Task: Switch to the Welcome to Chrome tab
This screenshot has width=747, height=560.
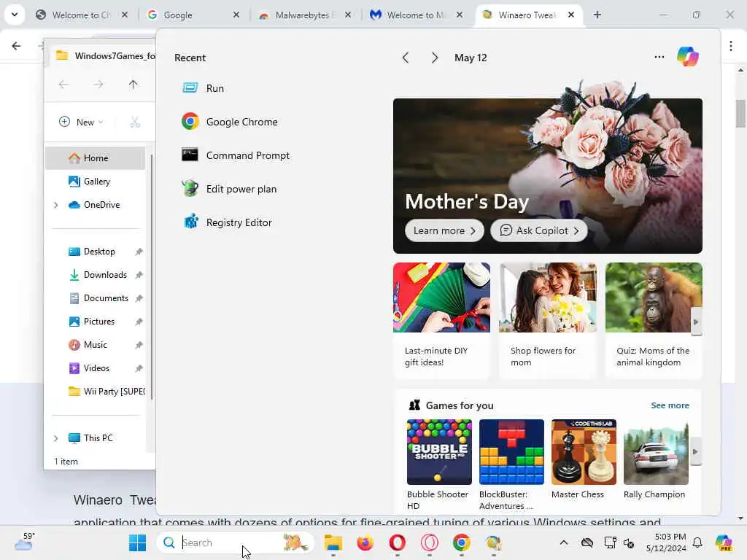Action: [75, 15]
